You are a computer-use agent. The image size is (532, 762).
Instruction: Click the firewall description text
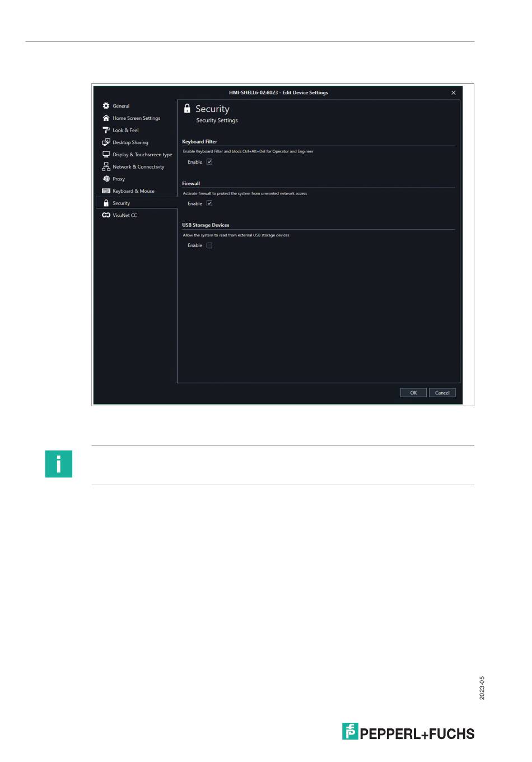click(245, 193)
